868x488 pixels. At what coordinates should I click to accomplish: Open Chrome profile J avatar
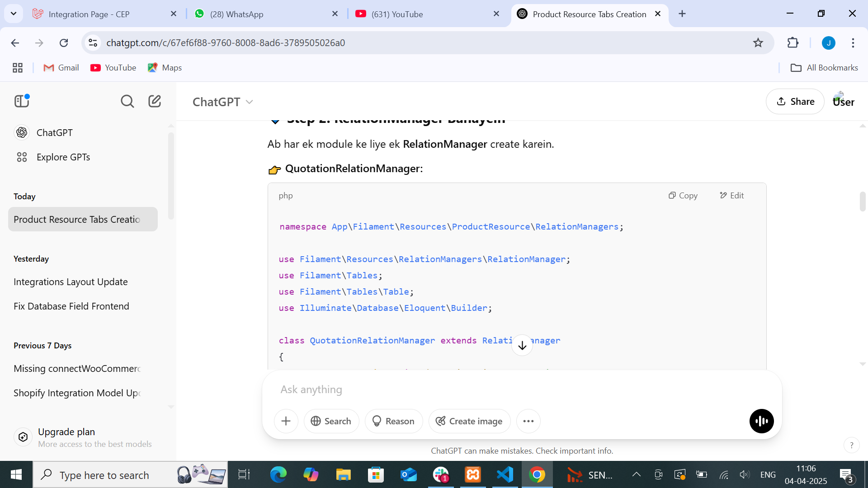(829, 42)
